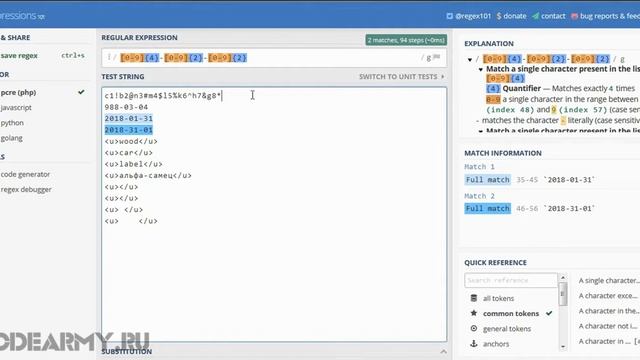Click the <u>wood</u> line
The height and width of the screenshot is (360, 640).
click(x=131, y=141)
